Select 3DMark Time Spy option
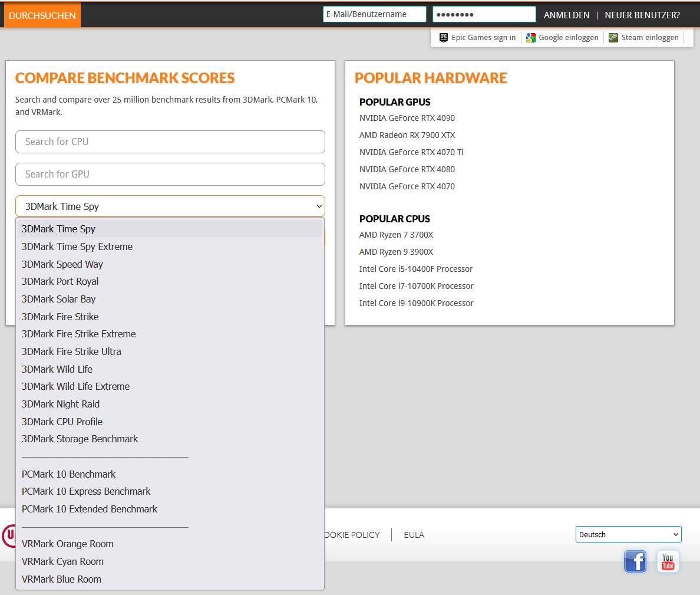The width and height of the screenshot is (700, 595). point(170,229)
